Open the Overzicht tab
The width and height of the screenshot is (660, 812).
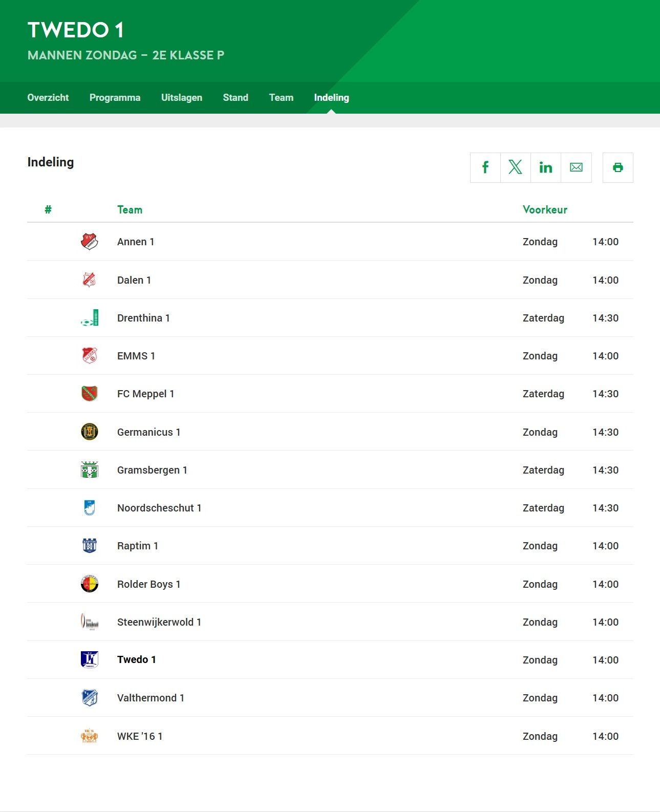coord(48,98)
